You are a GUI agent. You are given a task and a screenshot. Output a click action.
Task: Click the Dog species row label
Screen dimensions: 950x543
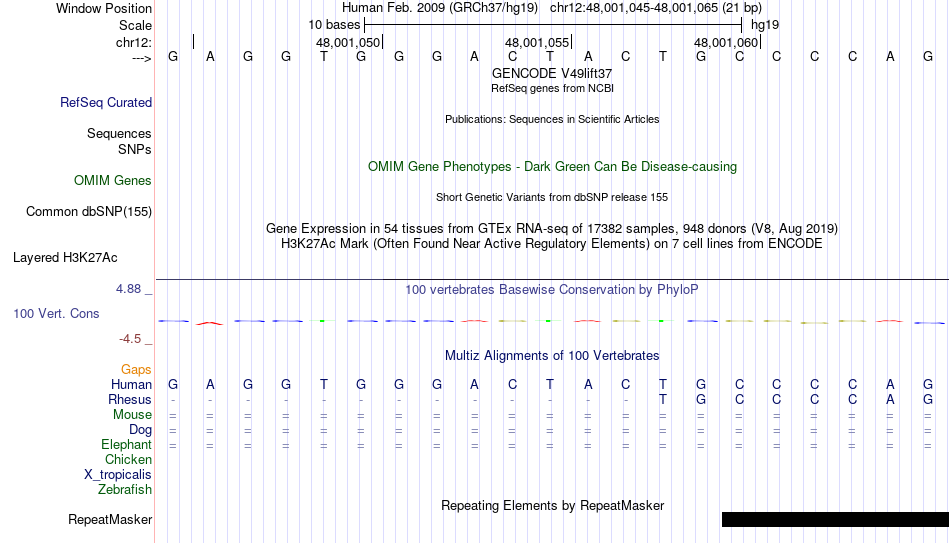point(141,430)
